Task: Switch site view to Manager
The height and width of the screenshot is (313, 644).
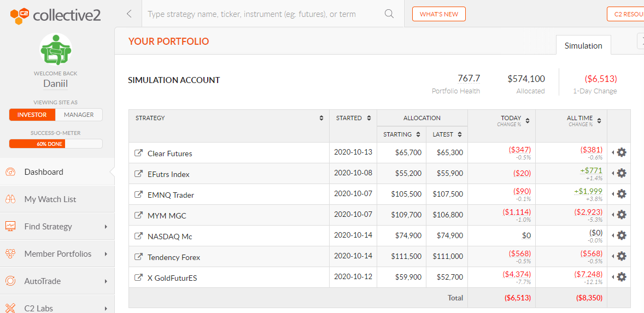Action: [x=79, y=115]
